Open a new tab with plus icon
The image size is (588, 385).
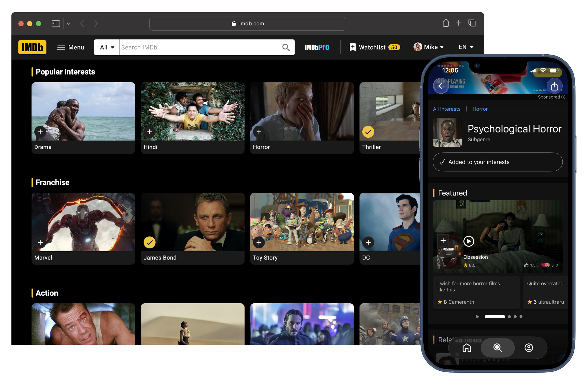click(459, 23)
